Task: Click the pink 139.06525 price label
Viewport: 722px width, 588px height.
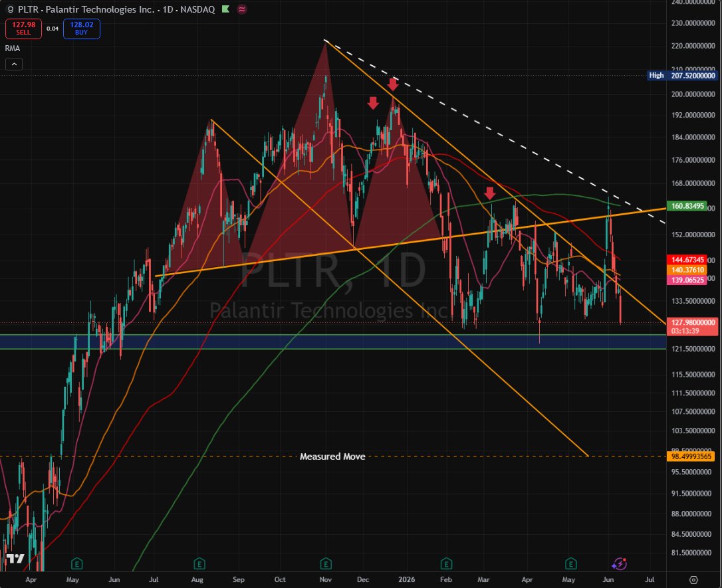Action: pos(687,280)
